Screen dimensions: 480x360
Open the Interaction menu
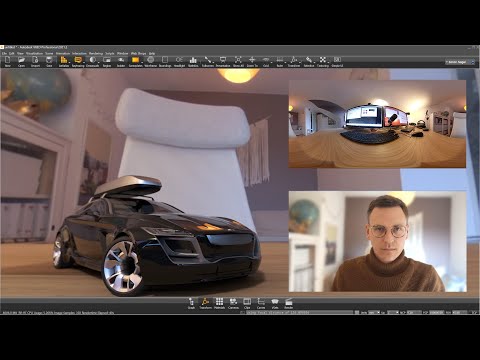(x=79, y=53)
